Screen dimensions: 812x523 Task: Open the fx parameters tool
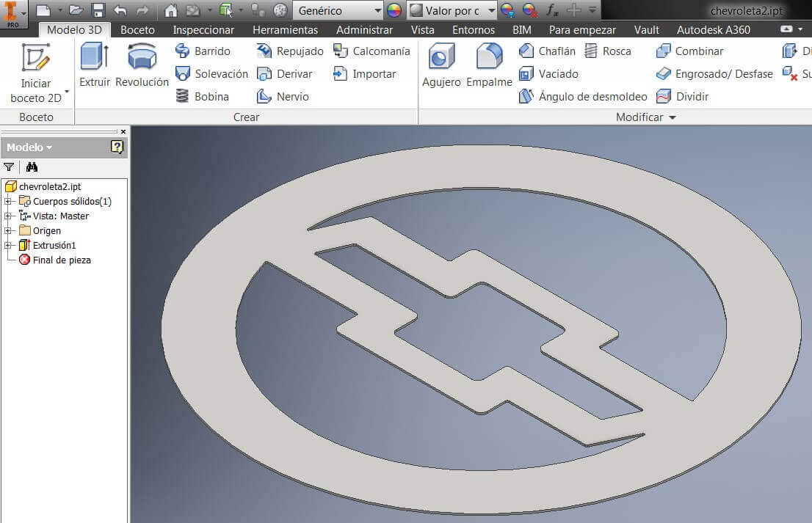(x=552, y=10)
